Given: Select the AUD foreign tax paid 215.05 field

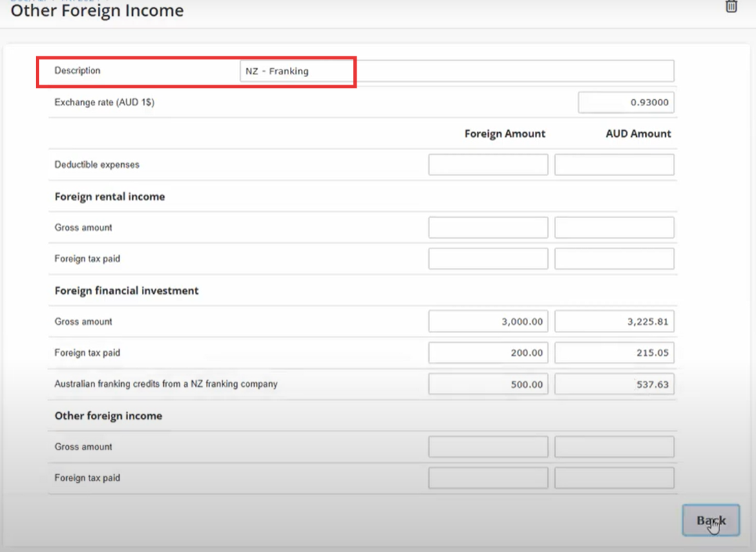Looking at the screenshot, I should (614, 353).
